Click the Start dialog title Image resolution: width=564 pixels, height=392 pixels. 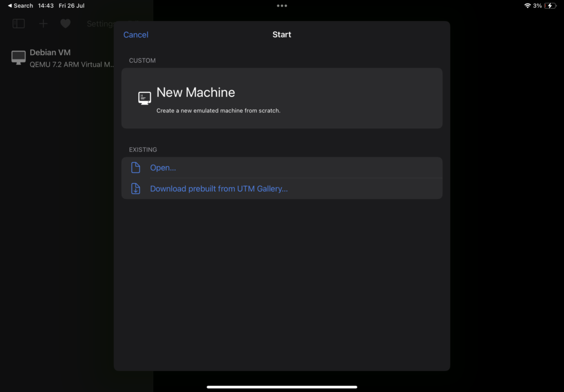click(281, 35)
